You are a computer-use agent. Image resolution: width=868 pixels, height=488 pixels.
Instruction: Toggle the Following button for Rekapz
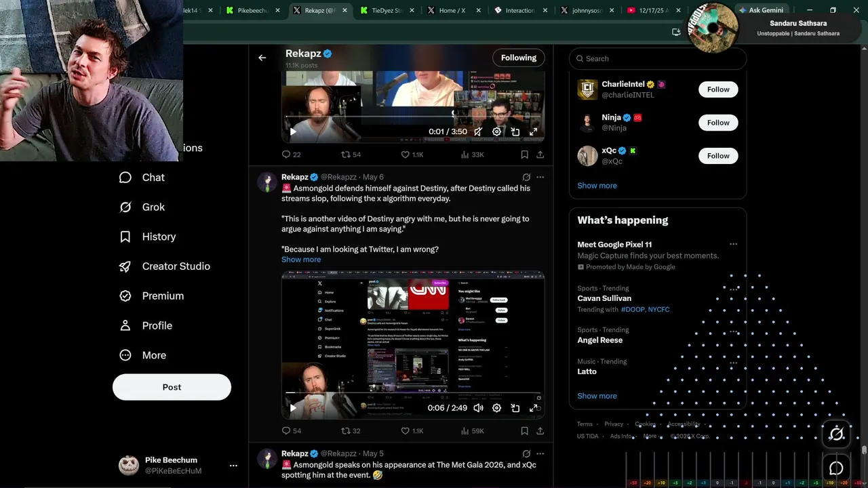(519, 58)
